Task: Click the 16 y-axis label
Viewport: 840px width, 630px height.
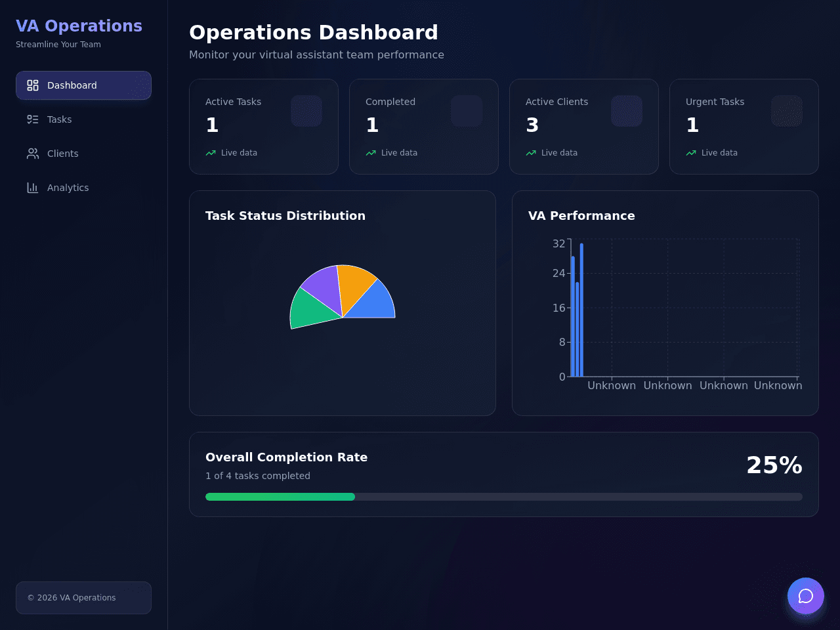Action: 558,308
